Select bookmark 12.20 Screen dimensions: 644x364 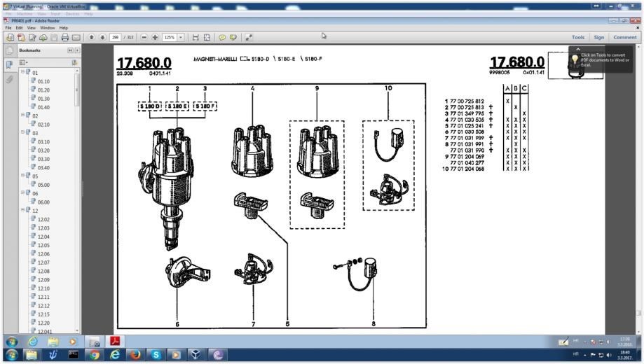coord(43,323)
